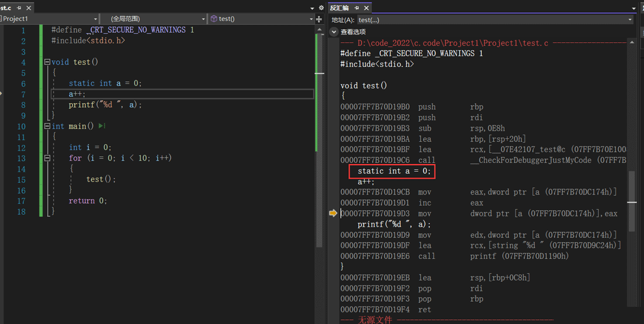Viewport: 644px width, 324px height.
Task: Click the 'int i = 0;' line in source editor
Action: click(90, 147)
